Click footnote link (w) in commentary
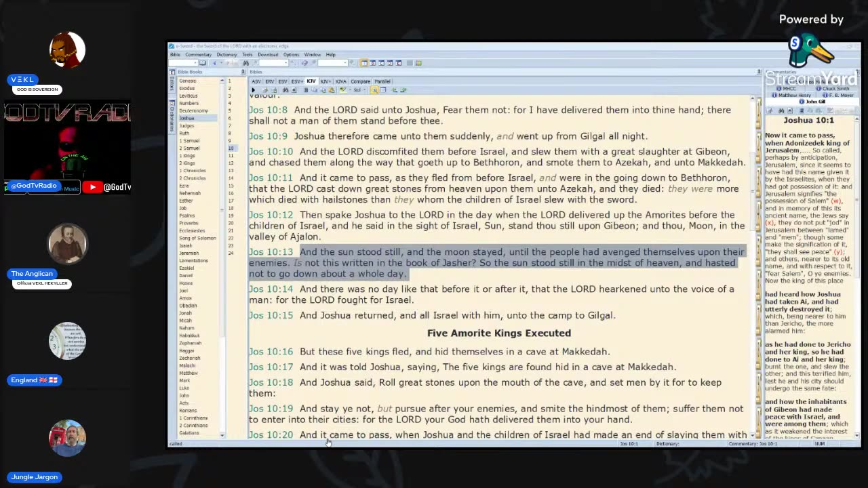Screen dimensions: 868x488 (x=836, y=201)
